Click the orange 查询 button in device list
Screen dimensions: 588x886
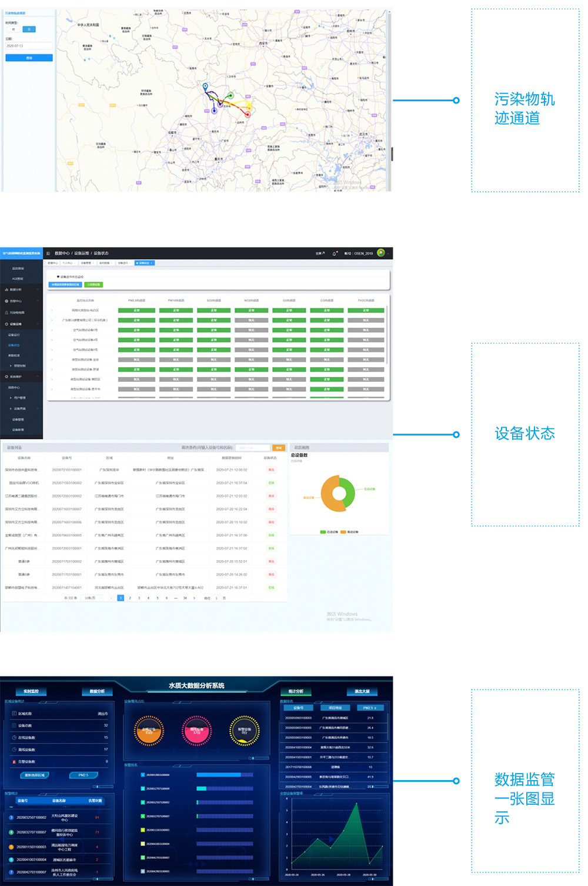coord(279,448)
